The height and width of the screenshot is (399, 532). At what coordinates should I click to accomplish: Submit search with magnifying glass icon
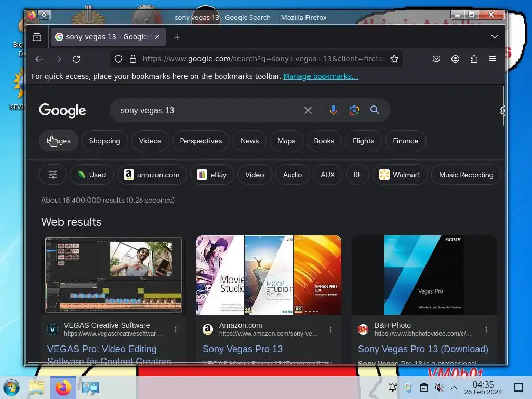click(375, 110)
